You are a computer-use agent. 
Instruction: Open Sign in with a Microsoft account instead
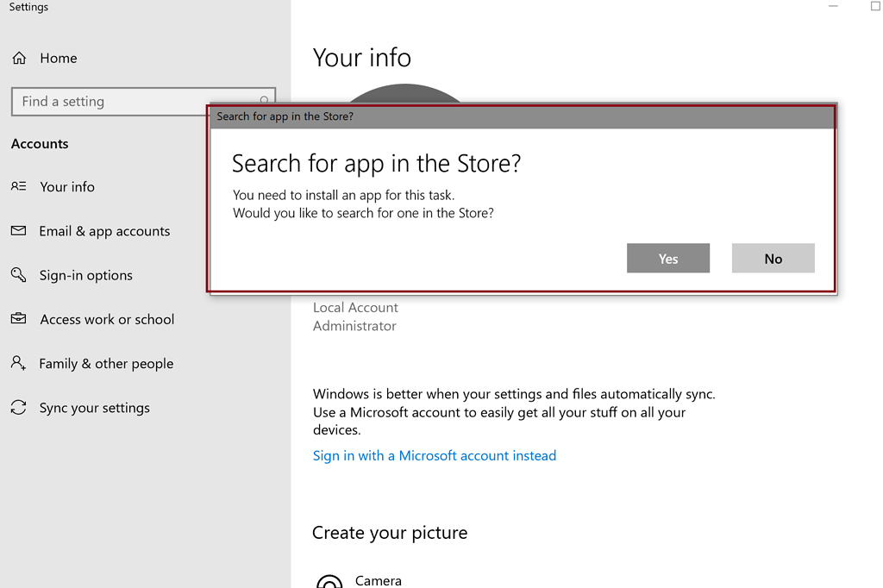coord(435,455)
